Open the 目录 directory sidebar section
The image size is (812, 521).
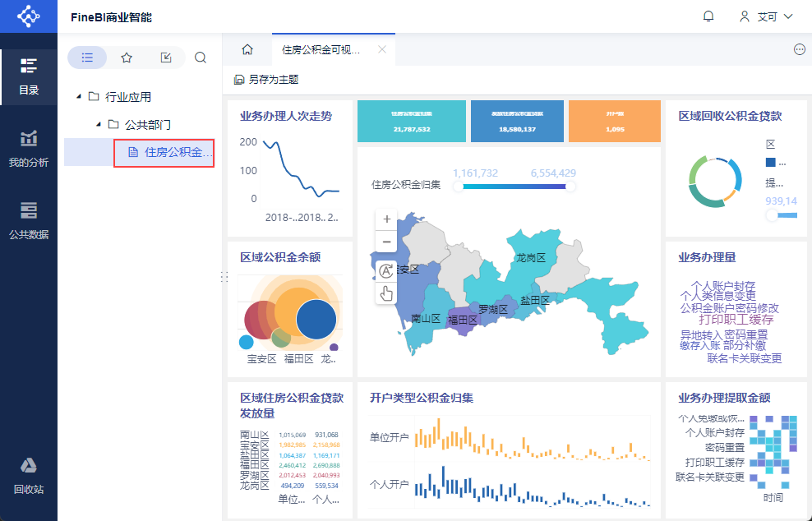29,76
